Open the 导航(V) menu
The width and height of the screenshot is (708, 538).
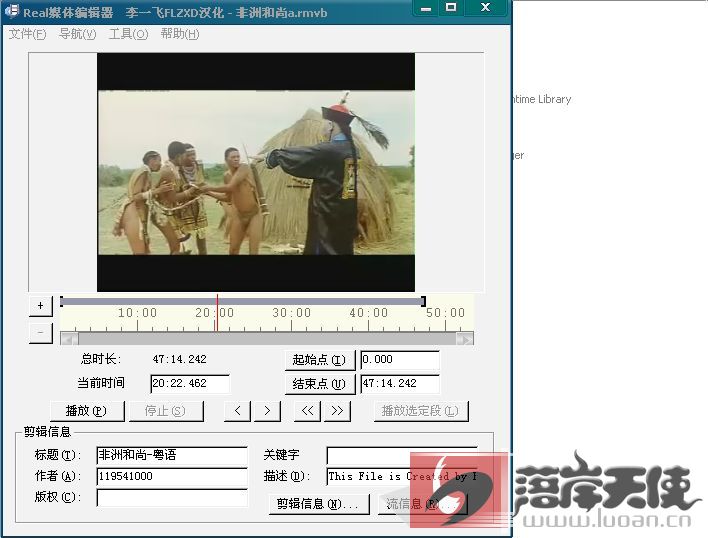[x=77, y=34]
